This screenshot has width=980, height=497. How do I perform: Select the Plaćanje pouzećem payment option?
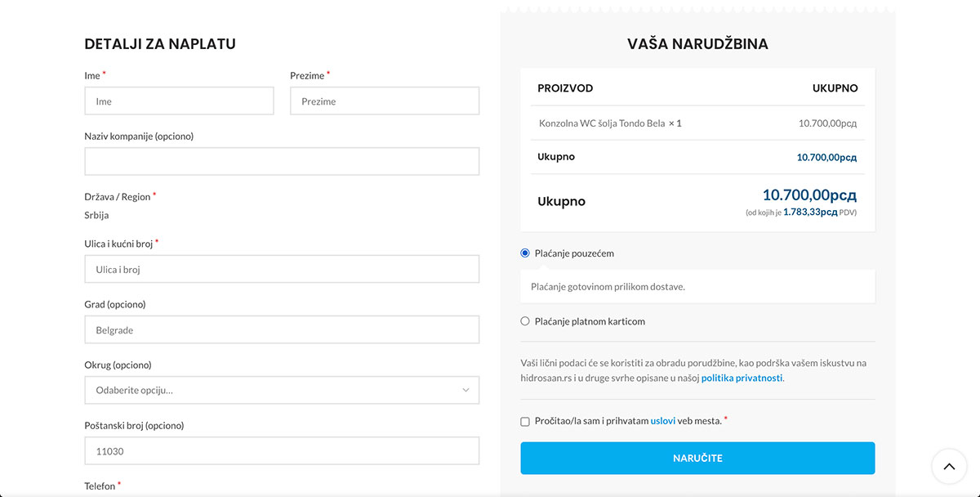525,253
